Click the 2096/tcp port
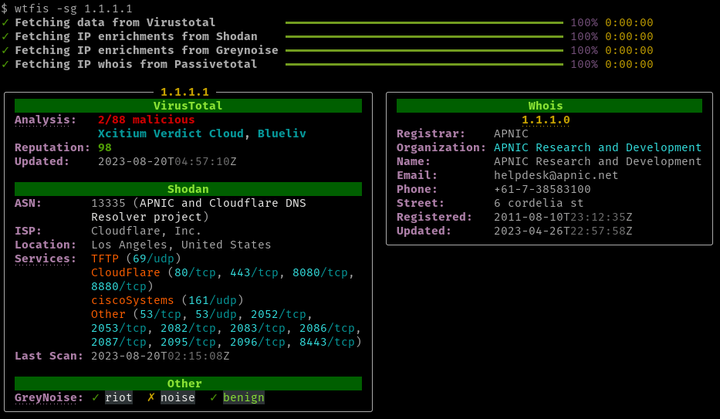The image size is (720, 419). 258,342
